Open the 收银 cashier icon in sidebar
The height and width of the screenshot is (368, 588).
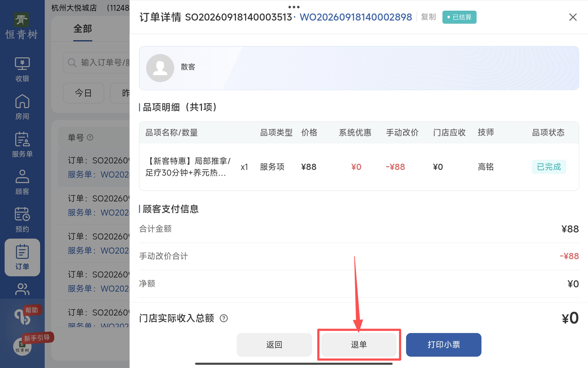pyautogui.click(x=22, y=69)
